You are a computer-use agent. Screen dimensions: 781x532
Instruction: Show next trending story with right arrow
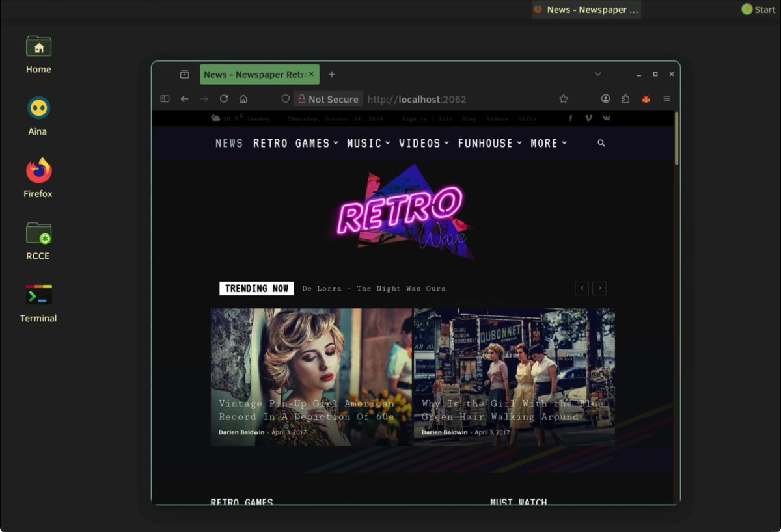[599, 288]
